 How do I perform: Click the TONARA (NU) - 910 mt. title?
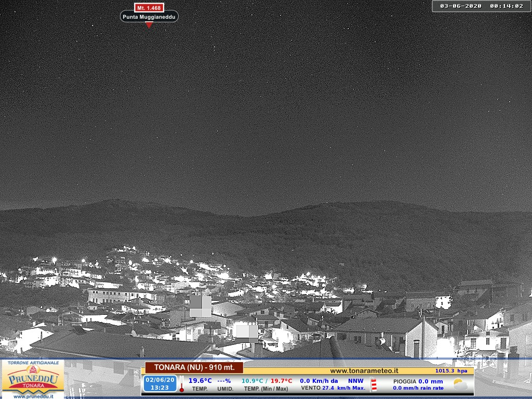click(x=194, y=367)
